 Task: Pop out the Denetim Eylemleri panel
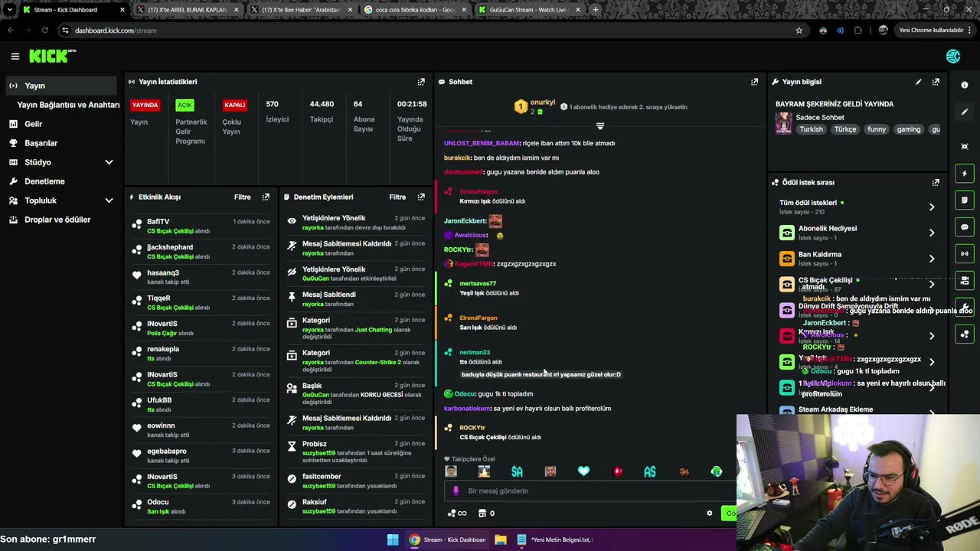point(421,197)
